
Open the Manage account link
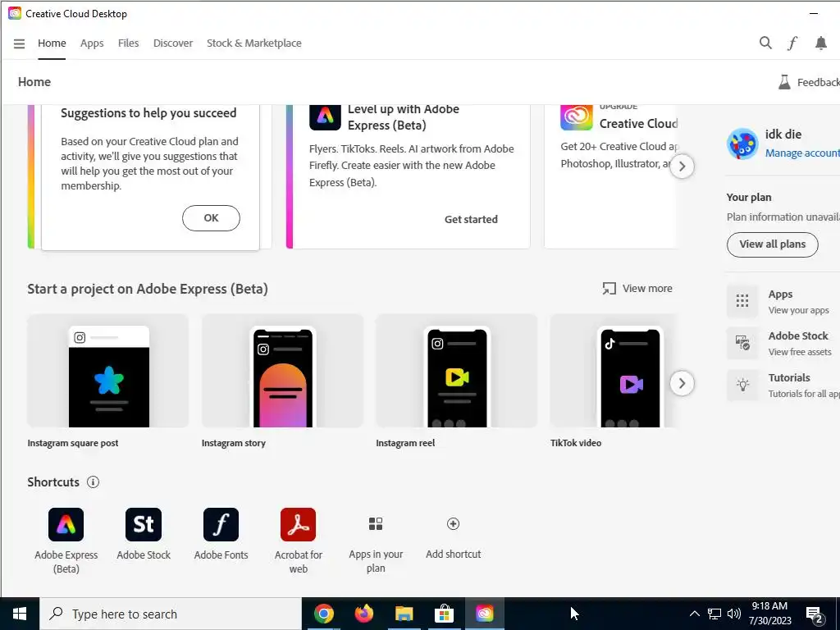coord(802,153)
